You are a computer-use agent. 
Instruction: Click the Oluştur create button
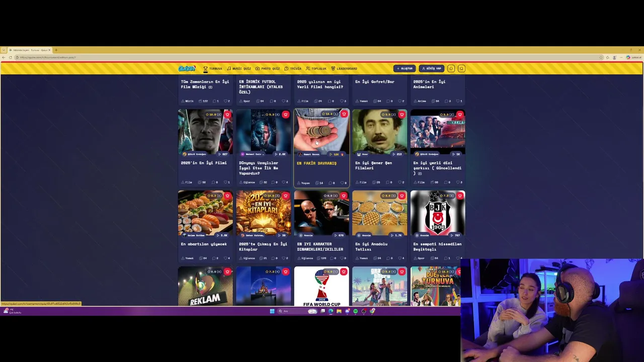tap(405, 68)
